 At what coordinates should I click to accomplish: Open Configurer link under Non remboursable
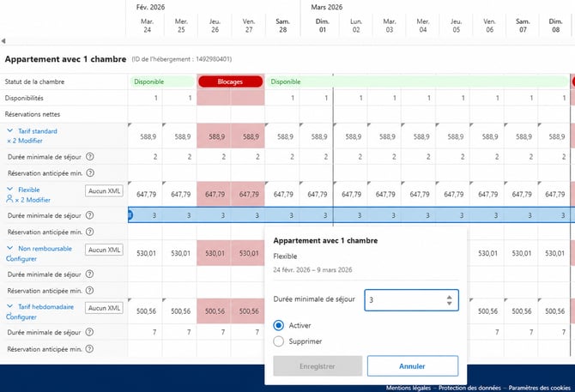click(x=21, y=259)
